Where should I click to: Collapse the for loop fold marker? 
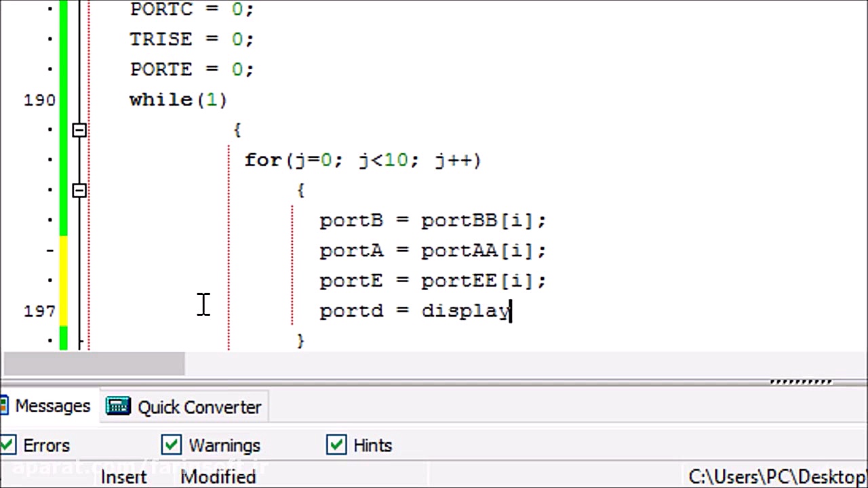(79, 190)
